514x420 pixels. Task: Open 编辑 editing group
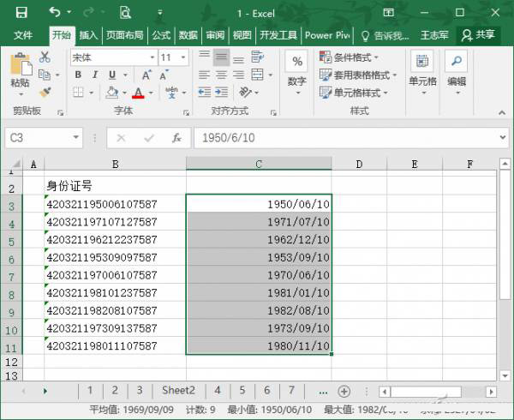tap(457, 73)
